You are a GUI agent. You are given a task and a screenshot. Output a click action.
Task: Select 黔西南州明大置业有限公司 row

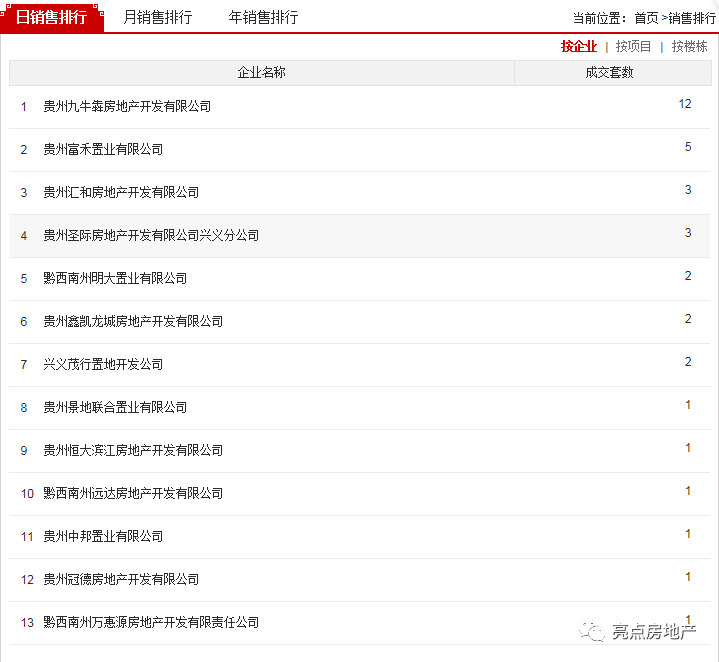pyautogui.click(x=360, y=279)
